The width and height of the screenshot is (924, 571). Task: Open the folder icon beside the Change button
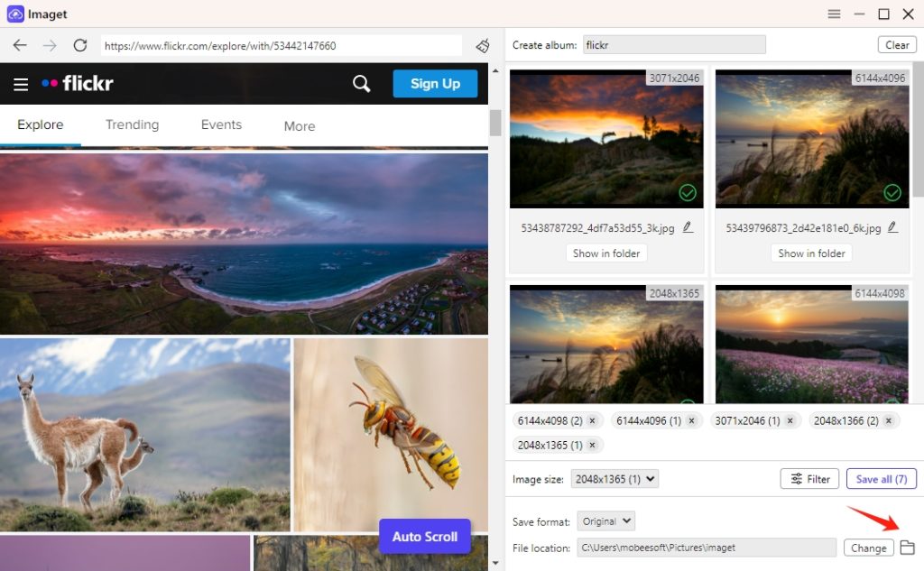pos(907,547)
